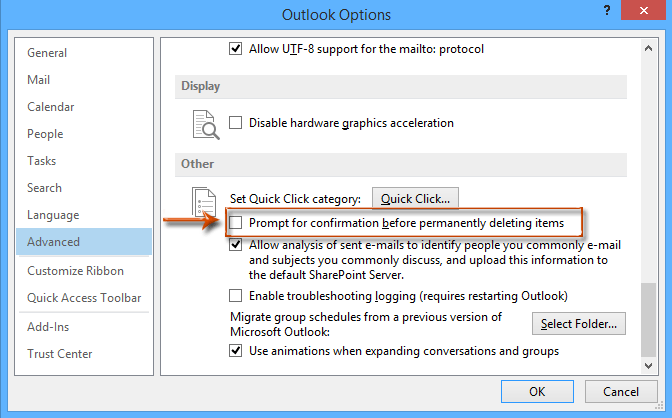
Task: Open the Mail options category
Action: [x=40, y=80]
